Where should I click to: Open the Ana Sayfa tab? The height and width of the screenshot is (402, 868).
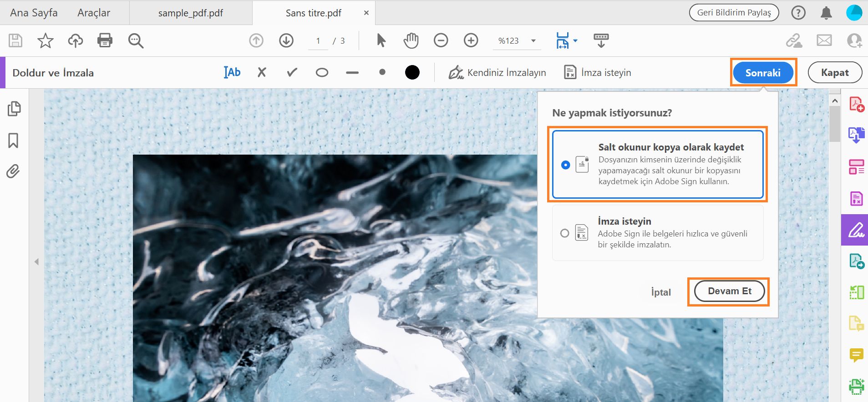click(x=34, y=13)
